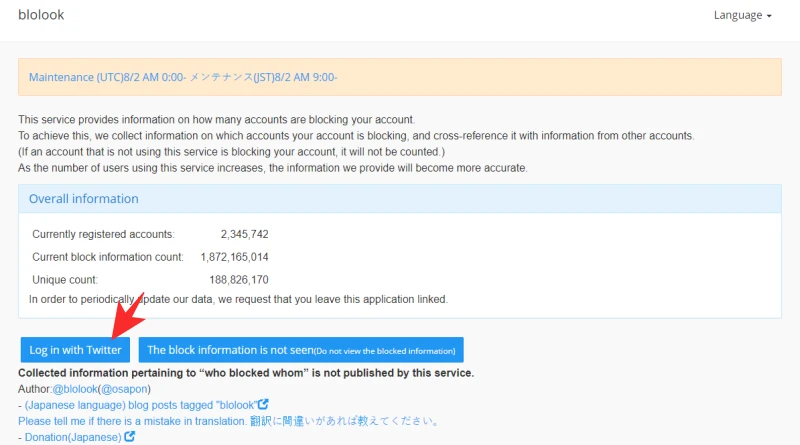This screenshot has height=445, width=800.
Task: Click the 1,872,165,014 block information count
Action: [x=234, y=257]
